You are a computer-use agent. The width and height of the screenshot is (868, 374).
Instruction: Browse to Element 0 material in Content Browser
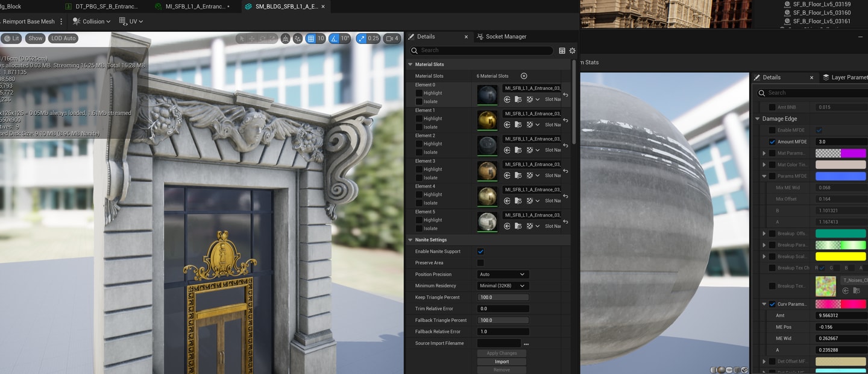click(x=518, y=100)
